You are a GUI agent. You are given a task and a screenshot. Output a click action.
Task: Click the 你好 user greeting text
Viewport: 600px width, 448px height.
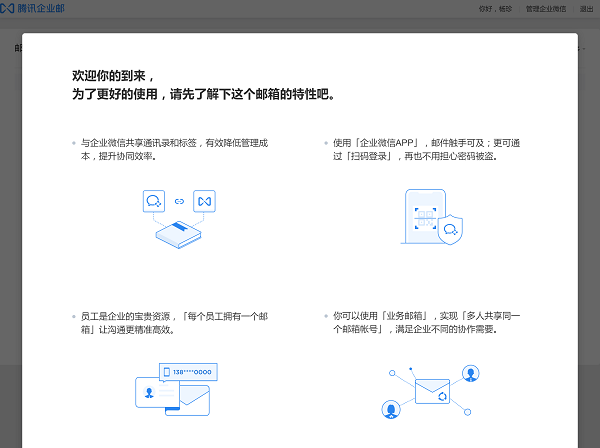(495, 9)
